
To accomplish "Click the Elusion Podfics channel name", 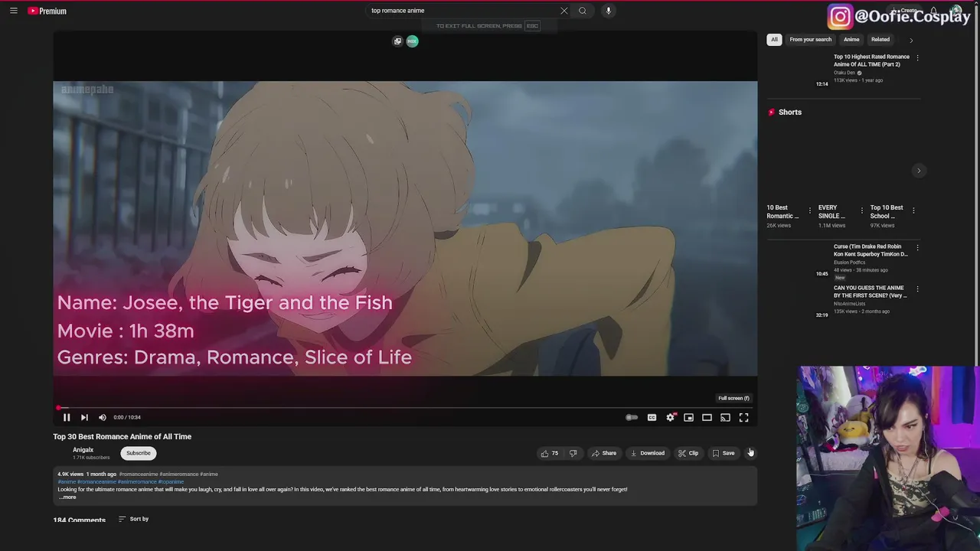I will [x=849, y=262].
